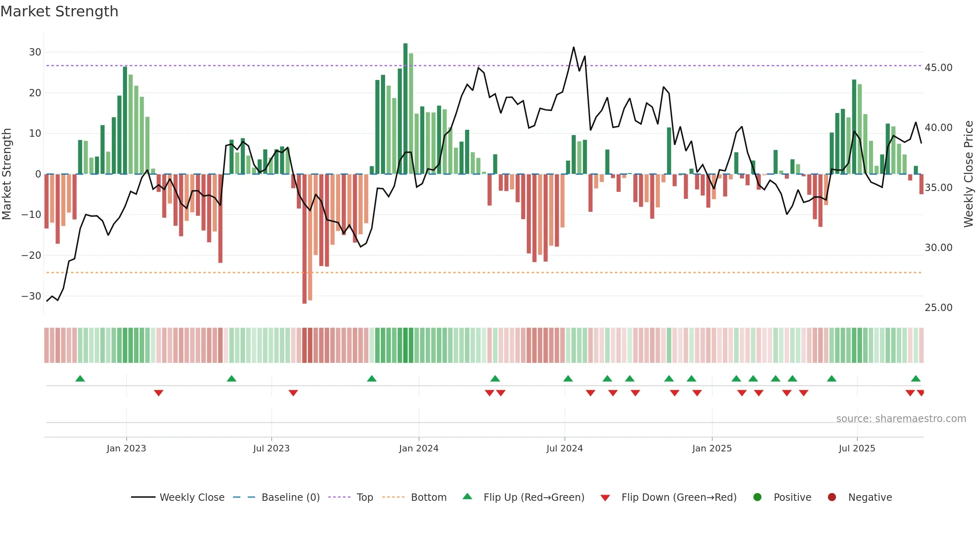This screenshot has height=551, width=980.
Task: Click the Weekly Close Price axis title
Action: click(969, 174)
